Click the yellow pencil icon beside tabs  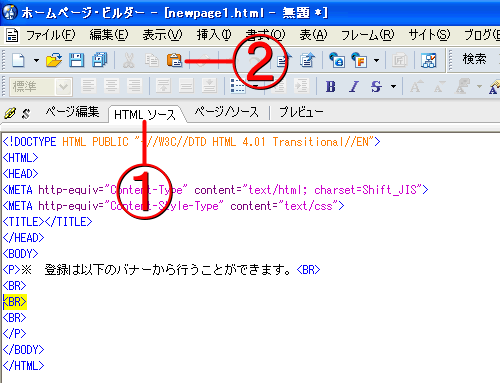pos(10,113)
